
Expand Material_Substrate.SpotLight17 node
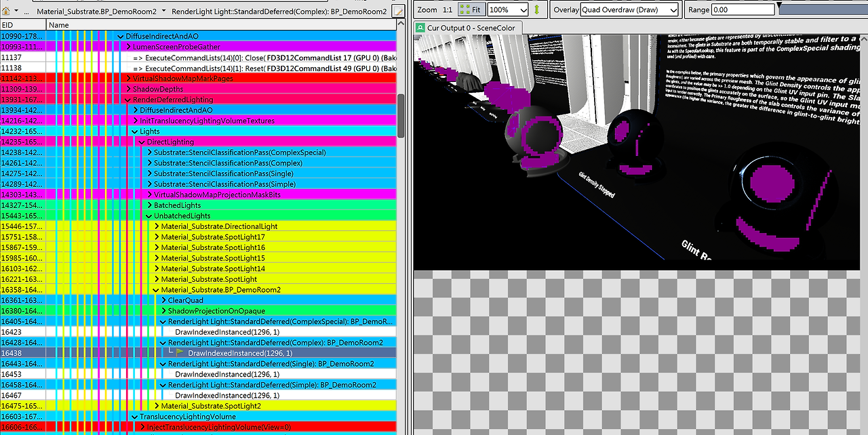157,237
